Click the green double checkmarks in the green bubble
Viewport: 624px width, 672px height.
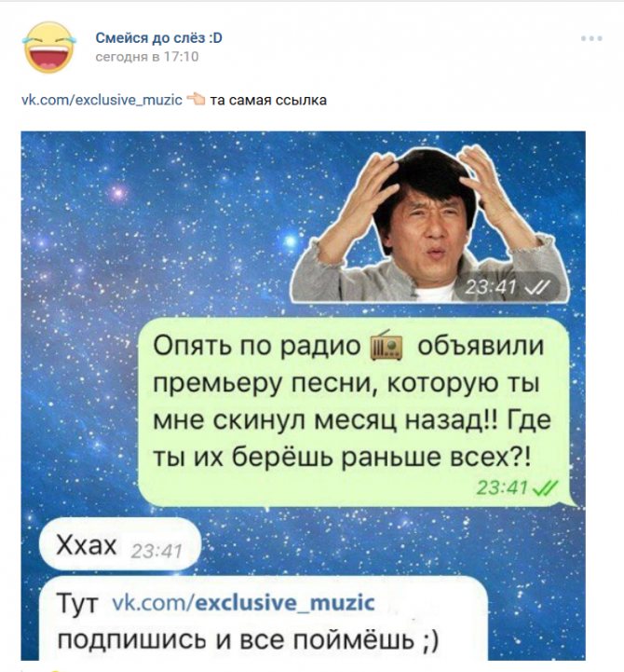(545, 487)
